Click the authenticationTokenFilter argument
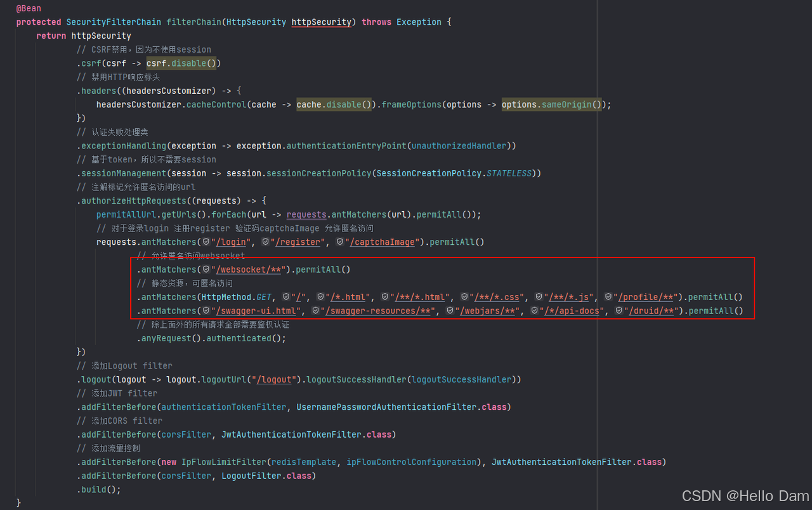This screenshot has height=510, width=812. (222, 407)
